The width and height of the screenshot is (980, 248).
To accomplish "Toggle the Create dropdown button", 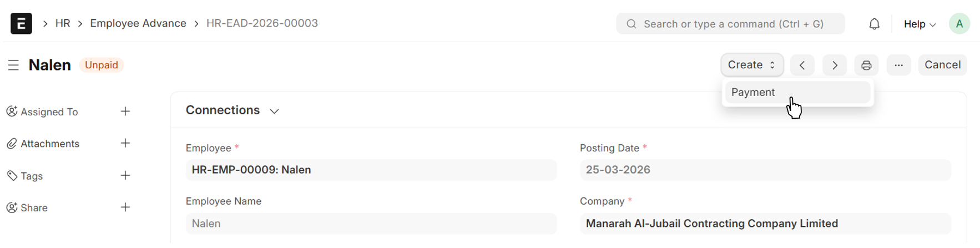I will tap(752, 65).
